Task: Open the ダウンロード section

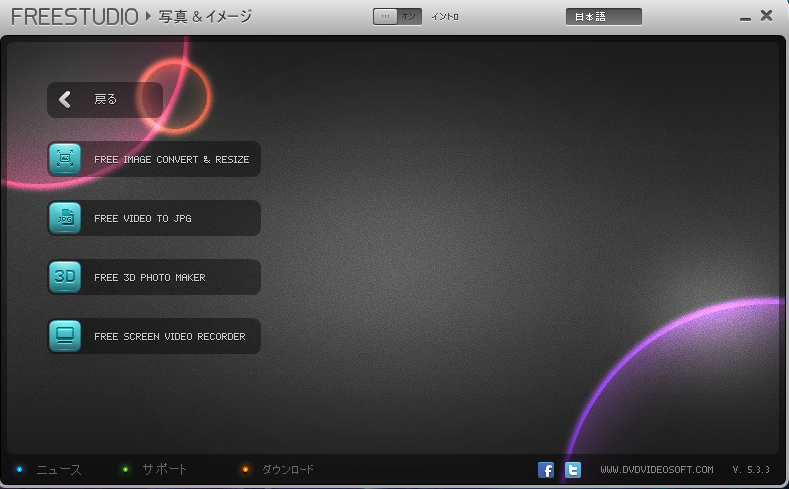Action: (x=288, y=470)
